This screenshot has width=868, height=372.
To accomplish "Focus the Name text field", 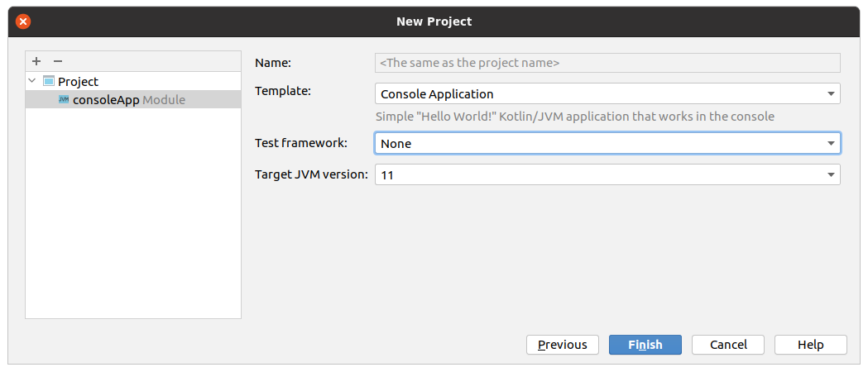I will coord(607,63).
